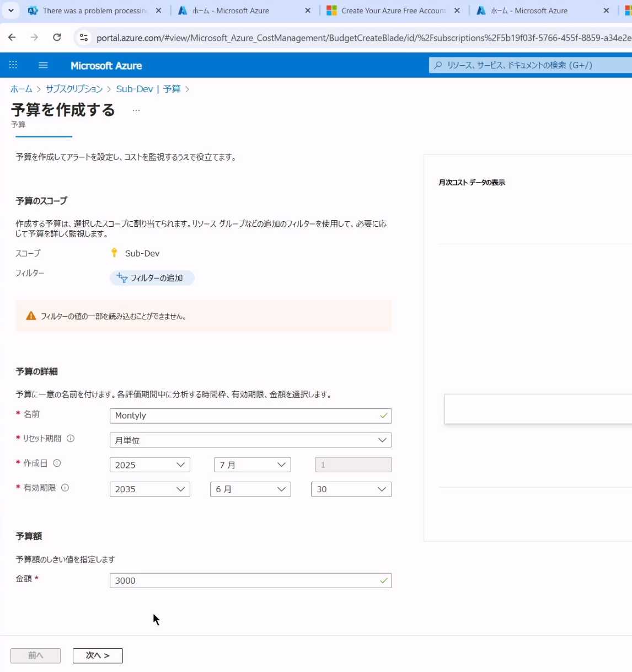Expand the リセット期間 dropdown showing 月単位

coord(250,440)
